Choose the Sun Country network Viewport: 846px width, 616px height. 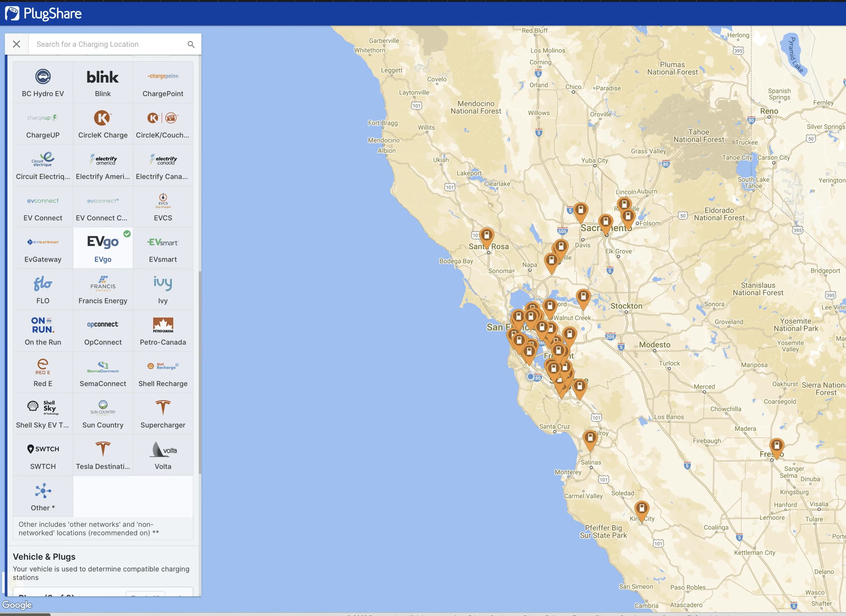pos(103,413)
